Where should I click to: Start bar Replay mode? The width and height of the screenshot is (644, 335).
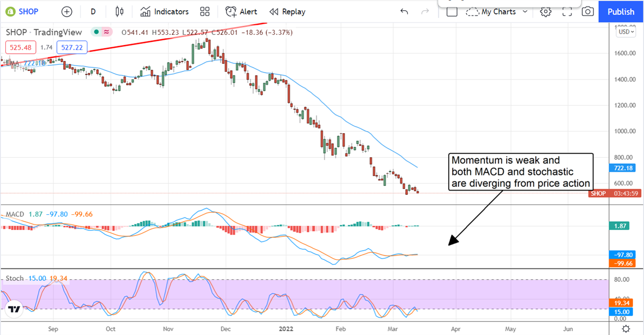(x=287, y=11)
